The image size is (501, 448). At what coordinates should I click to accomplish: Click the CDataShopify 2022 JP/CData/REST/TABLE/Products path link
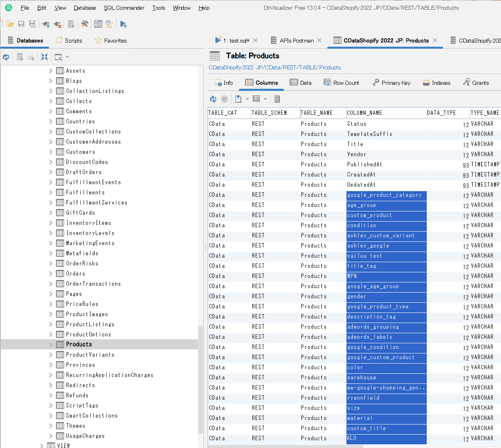(275, 67)
